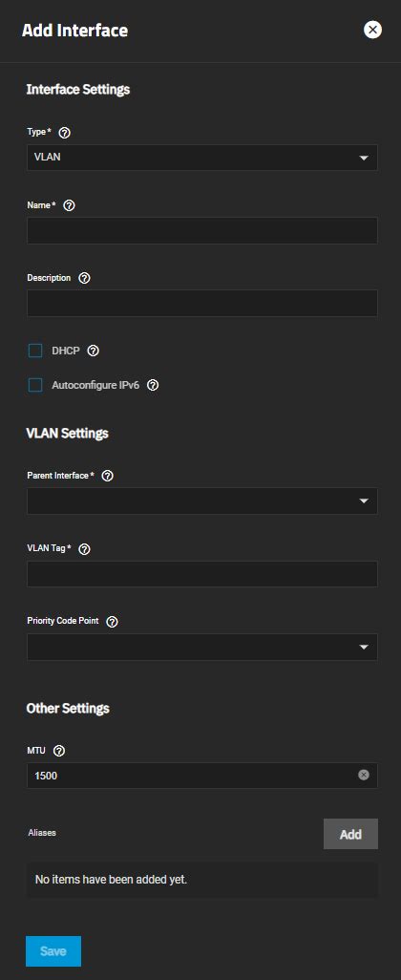Viewport: 401px width, 980px height.
Task: Close the Add Interface panel
Action: (373, 30)
